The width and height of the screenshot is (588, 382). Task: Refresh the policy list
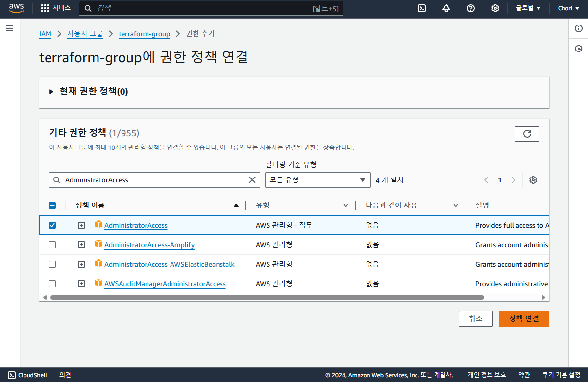527,134
